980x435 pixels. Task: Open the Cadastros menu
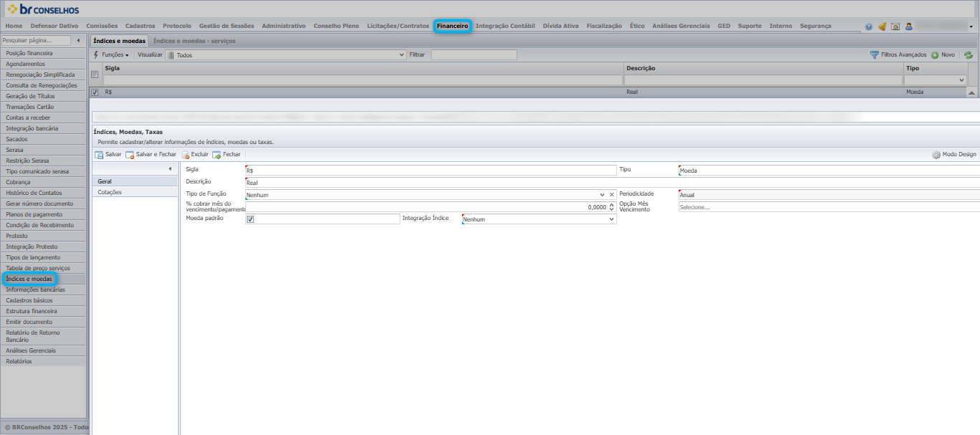140,26
